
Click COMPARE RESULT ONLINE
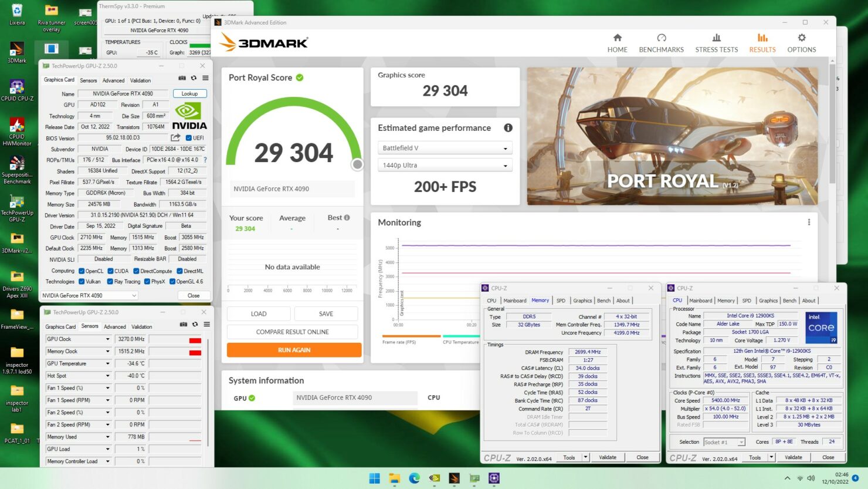(x=292, y=332)
